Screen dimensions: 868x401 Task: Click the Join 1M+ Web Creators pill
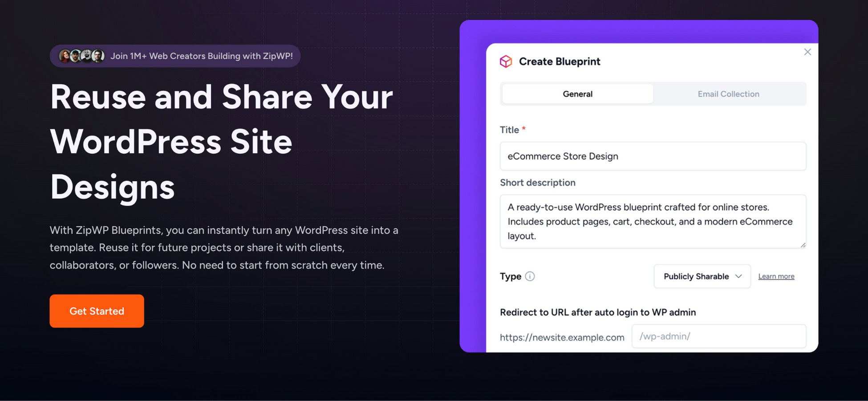tap(174, 56)
